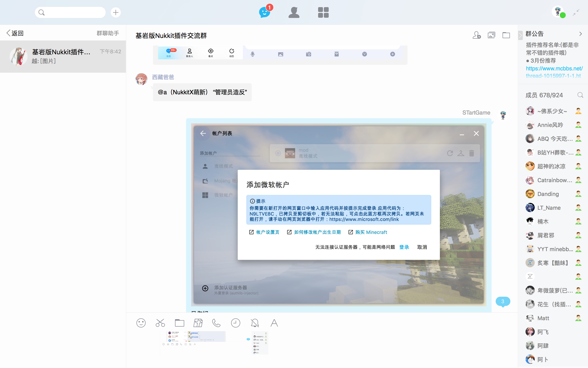Select member 超神的冰凉
588x368 pixels.
(x=553, y=166)
